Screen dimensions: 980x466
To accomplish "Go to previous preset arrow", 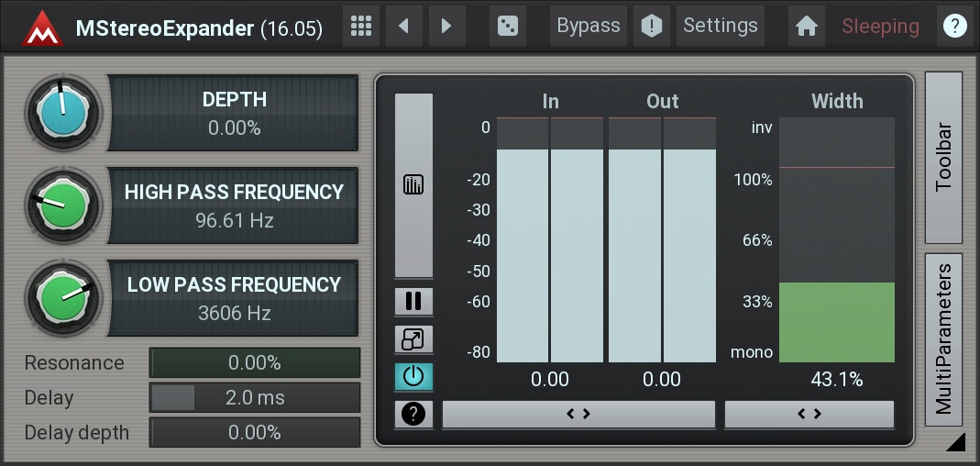I will point(403,26).
